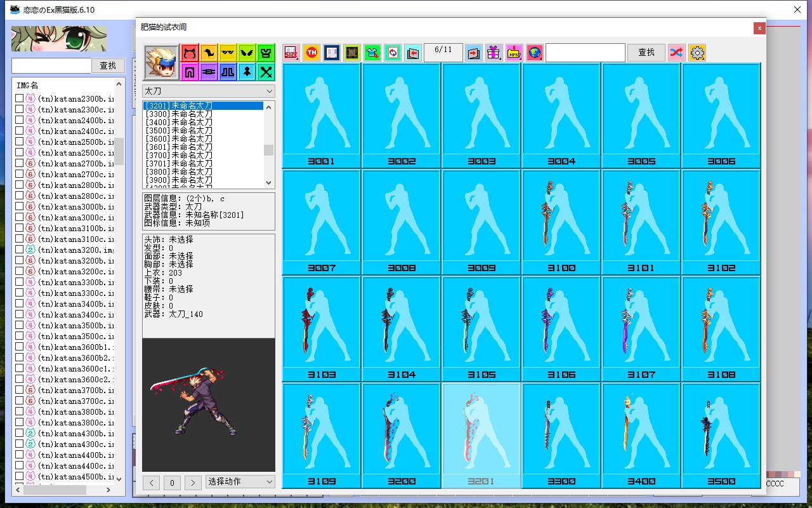Select the character head avatar button
Viewport: 812px width, 508px height.
coord(161,62)
